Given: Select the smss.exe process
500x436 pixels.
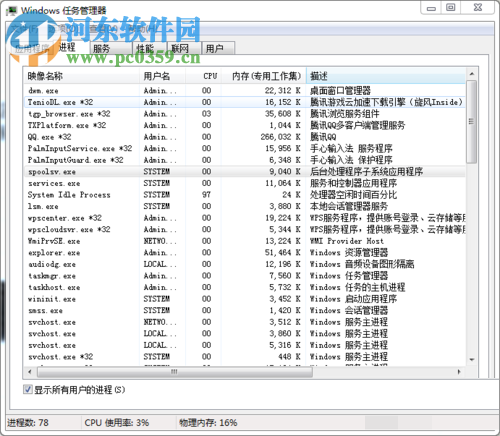Looking at the screenshot, I should (x=245, y=311).
